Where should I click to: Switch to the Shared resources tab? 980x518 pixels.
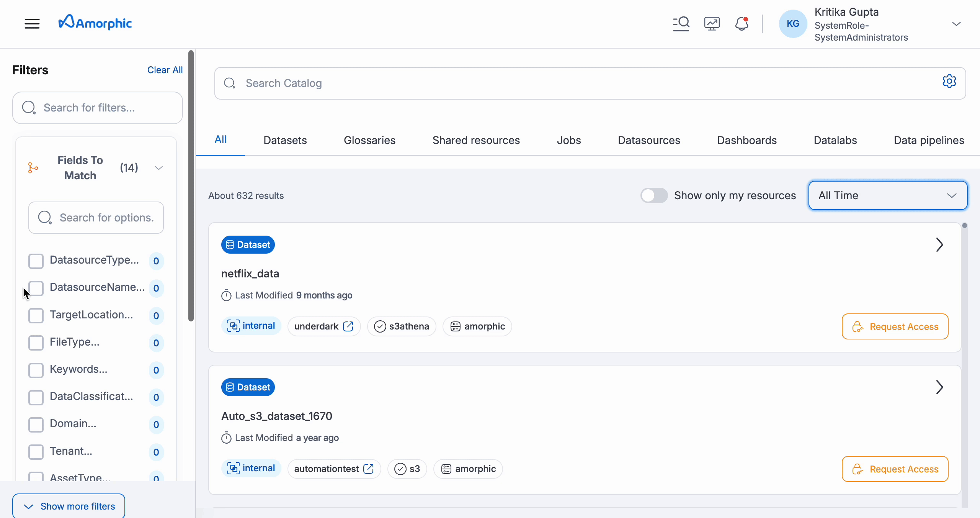pos(475,140)
